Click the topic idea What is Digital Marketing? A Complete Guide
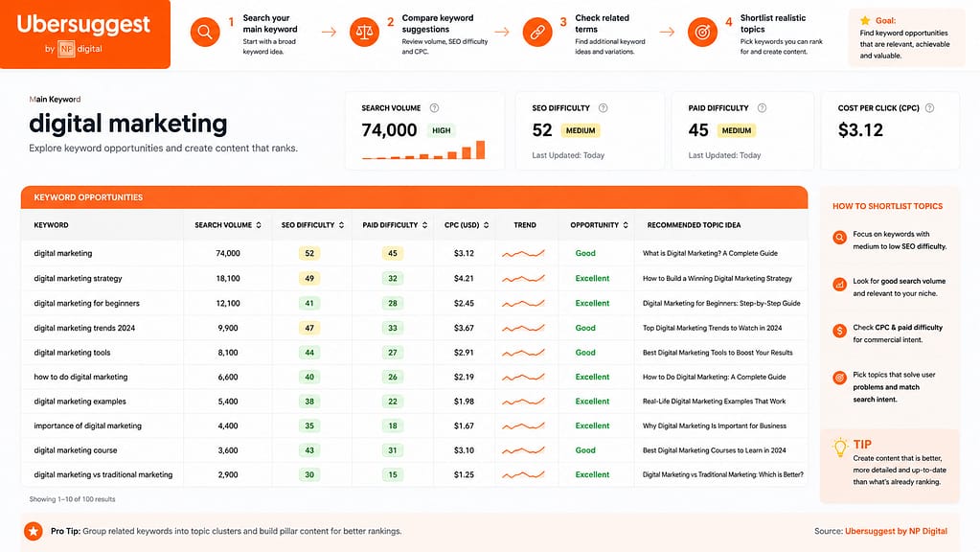Screen dimensions: 980x552 [710, 253]
